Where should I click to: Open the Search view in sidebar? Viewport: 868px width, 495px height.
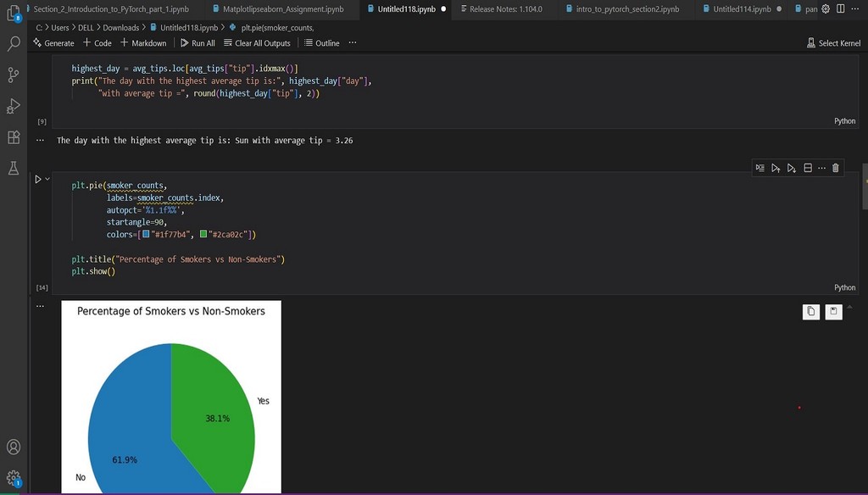click(14, 43)
